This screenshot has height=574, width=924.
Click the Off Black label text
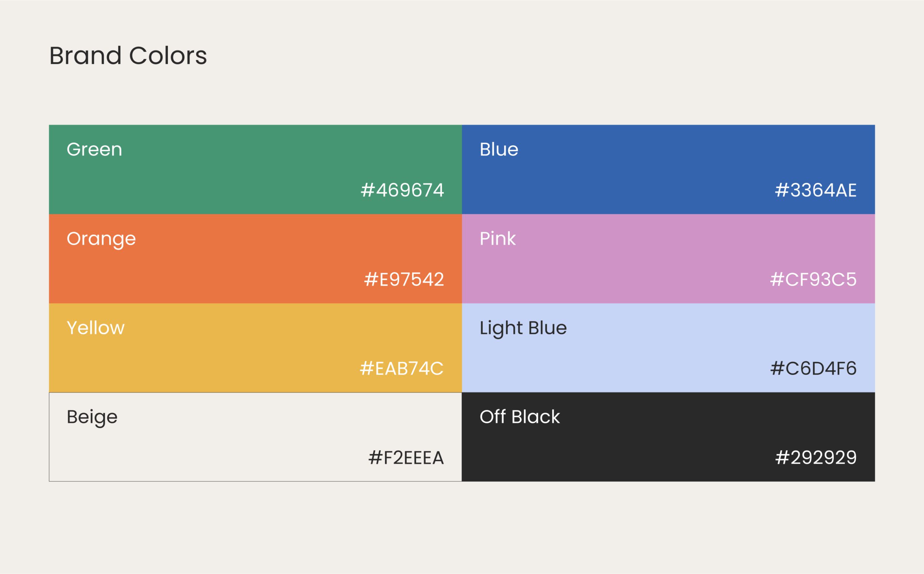click(x=520, y=417)
